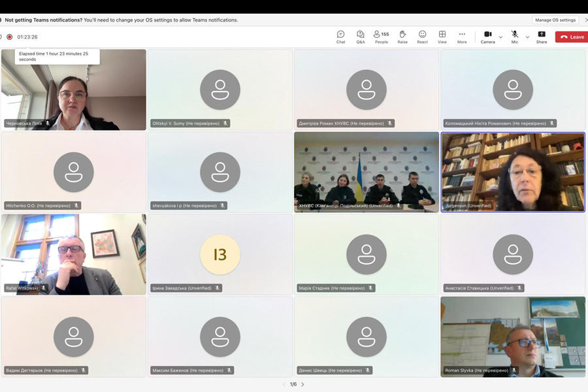Select Olitskyi V. Sumy participant tile
Image resolution: width=588 pixels, height=392 pixels.
220,90
